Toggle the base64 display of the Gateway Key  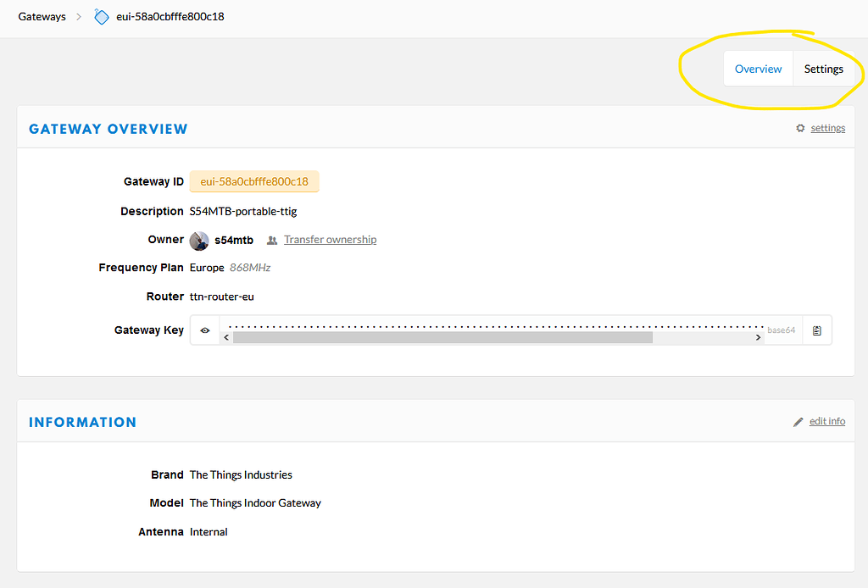[x=781, y=330]
